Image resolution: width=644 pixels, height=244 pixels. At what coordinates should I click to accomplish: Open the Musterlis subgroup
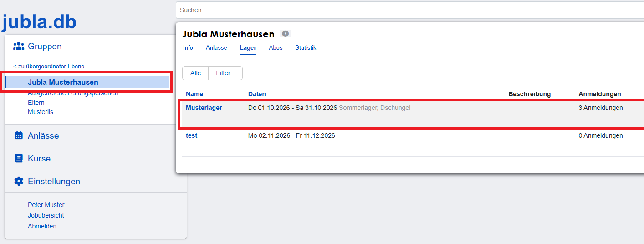pos(41,112)
